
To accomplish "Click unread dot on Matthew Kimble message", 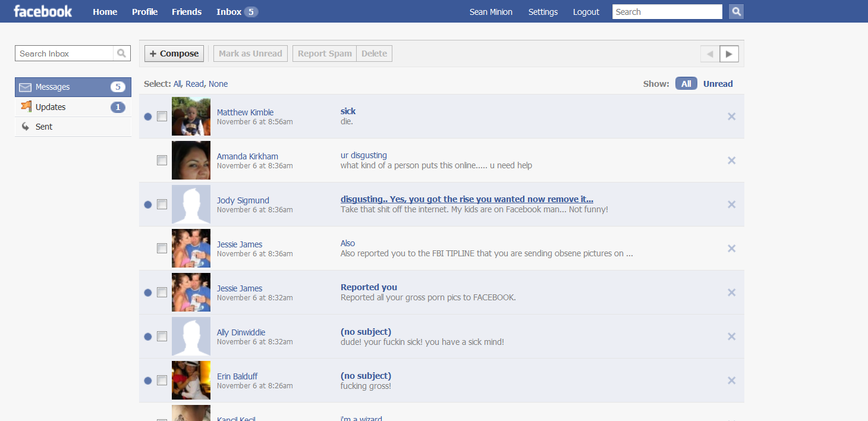I will click(x=148, y=117).
